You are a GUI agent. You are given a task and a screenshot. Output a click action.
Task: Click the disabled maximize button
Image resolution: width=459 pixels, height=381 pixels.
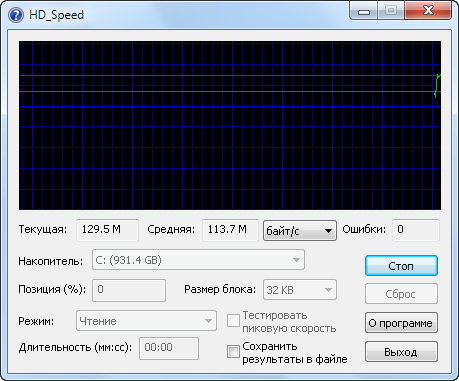(x=391, y=11)
